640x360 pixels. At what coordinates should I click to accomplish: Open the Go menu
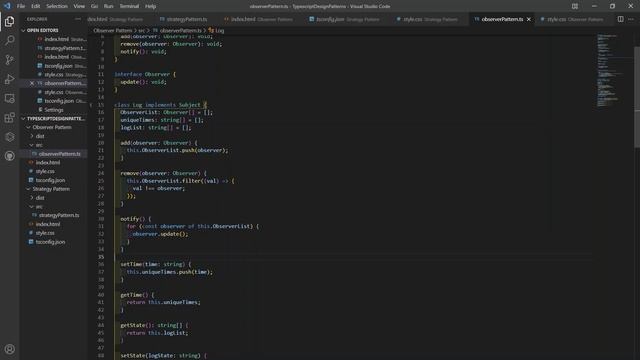pyautogui.click(x=94, y=6)
